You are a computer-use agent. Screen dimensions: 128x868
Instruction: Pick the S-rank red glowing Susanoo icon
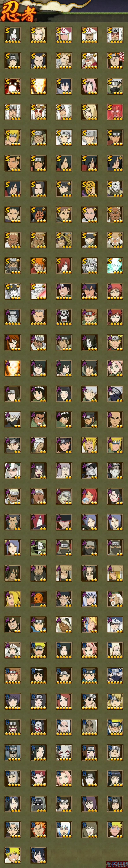click(x=115, y=112)
